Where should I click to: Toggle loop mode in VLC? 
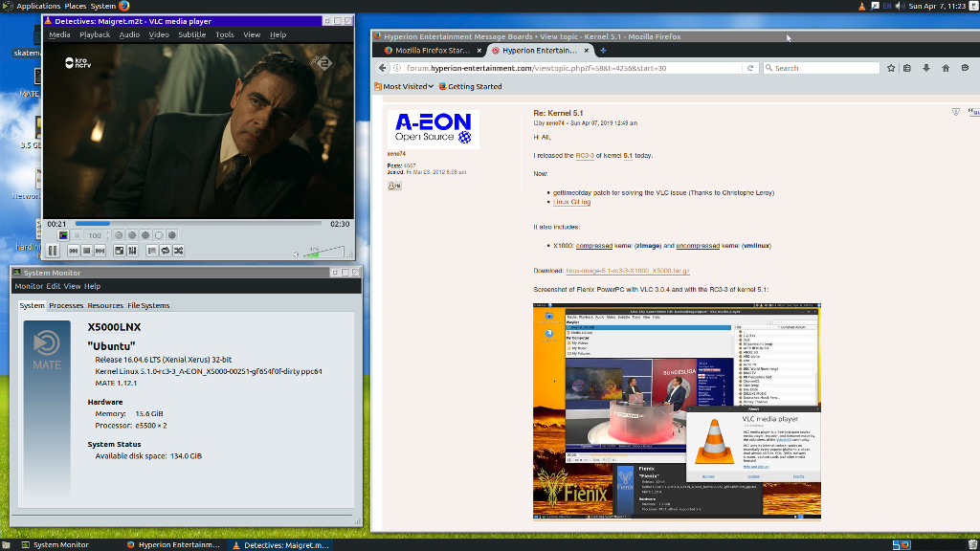(165, 251)
